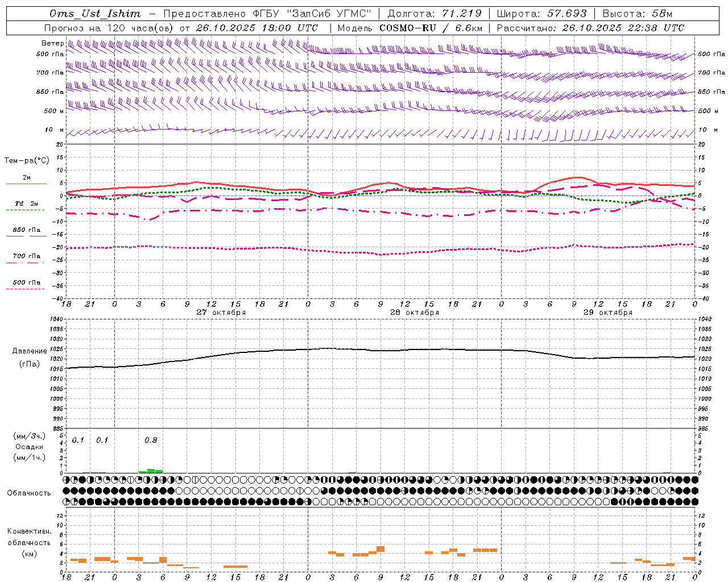Click the '(км)' convective height unit label

(30, 554)
